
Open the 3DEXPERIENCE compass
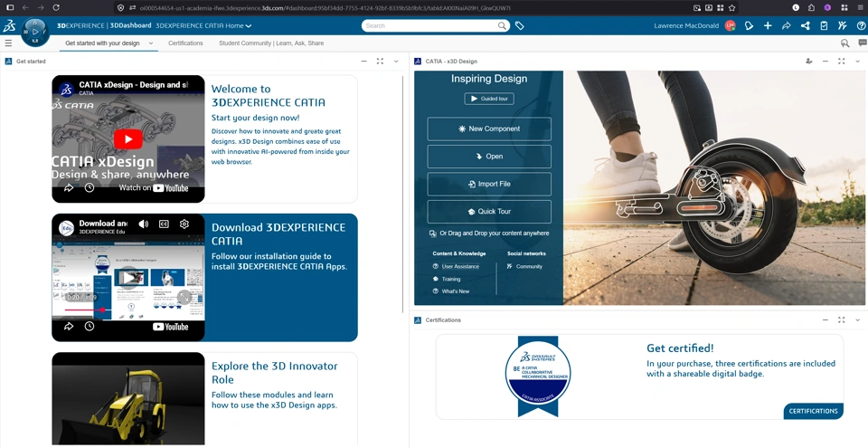35,33
